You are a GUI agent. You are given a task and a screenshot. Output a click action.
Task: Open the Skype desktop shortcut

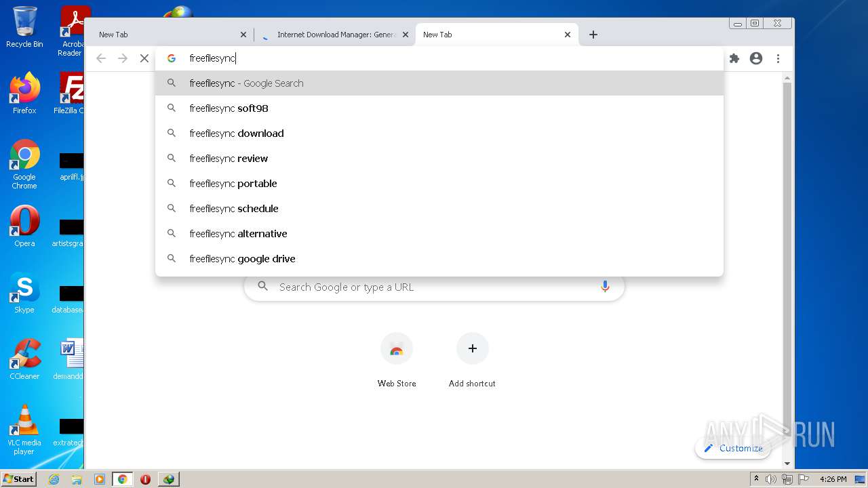tap(24, 293)
